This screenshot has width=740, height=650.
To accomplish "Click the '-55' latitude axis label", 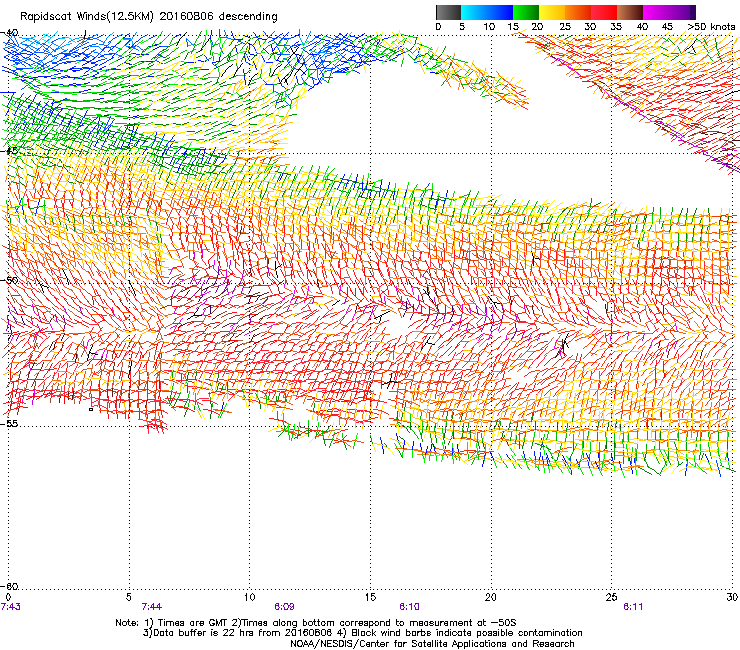I will [x=9, y=423].
